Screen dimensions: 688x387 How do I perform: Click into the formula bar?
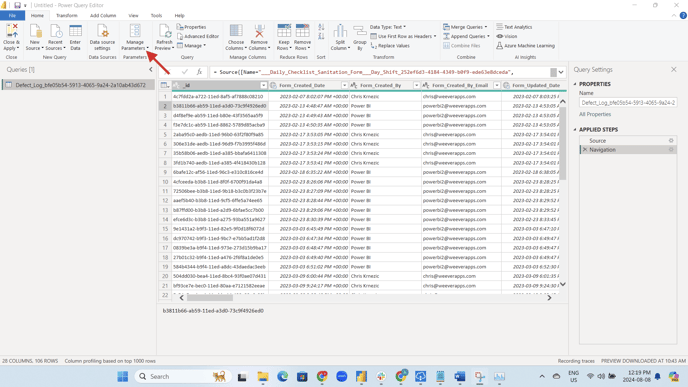[379, 72]
